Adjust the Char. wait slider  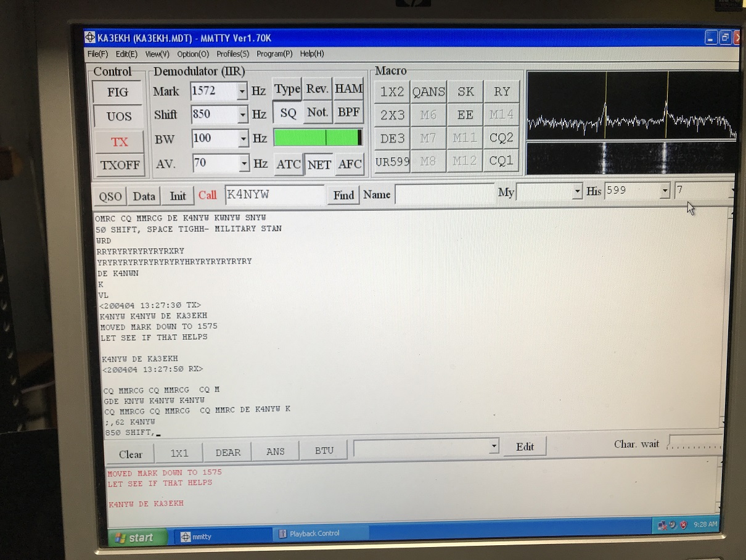(x=695, y=443)
